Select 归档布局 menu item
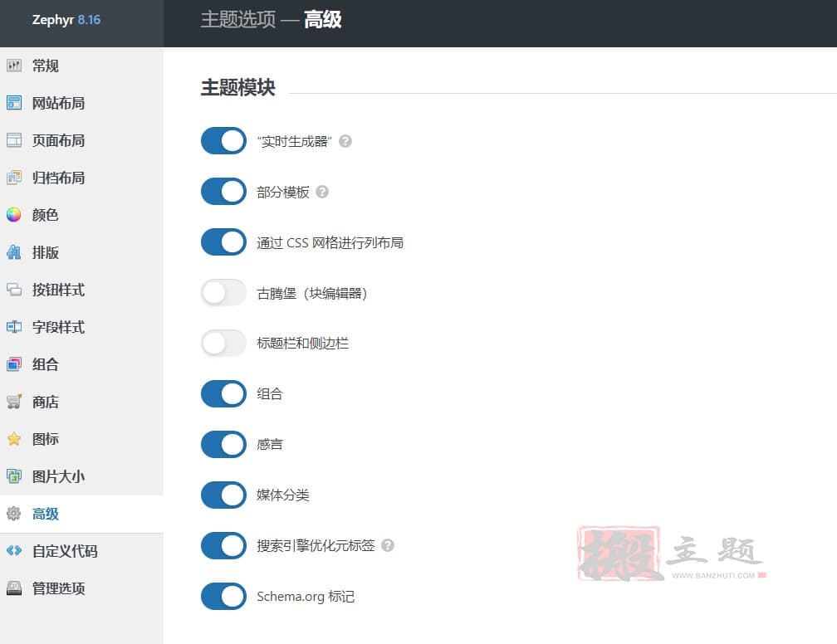Viewport: 837px width, 644px height. click(x=81, y=178)
